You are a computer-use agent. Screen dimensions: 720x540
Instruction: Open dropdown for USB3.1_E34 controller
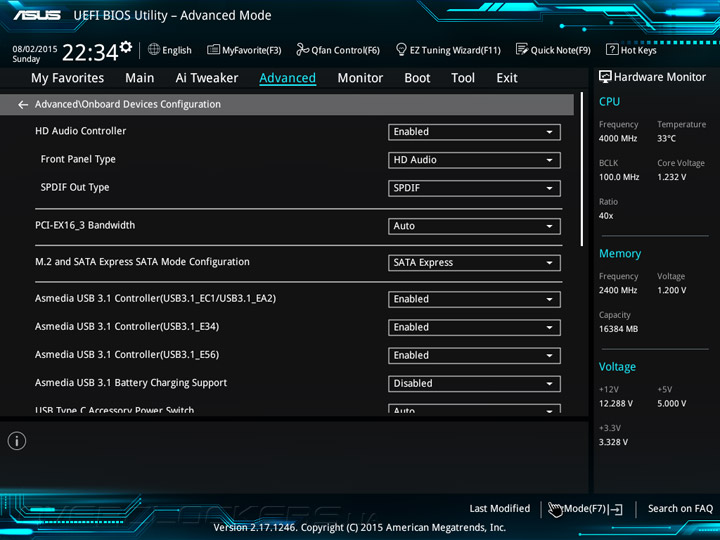[474, 327]
